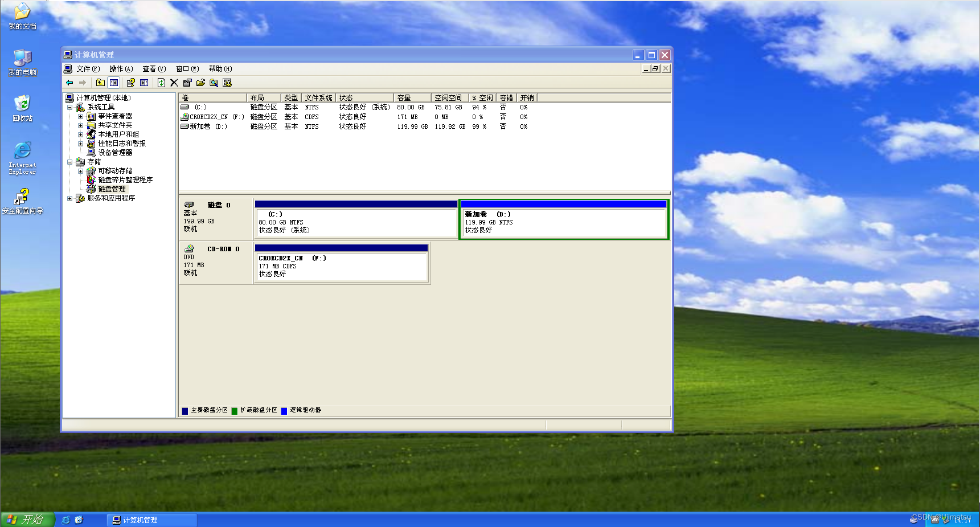Click the 119.92 GB free space cell
This screenshot has height=527, width=980.
(x=450, y=126)
